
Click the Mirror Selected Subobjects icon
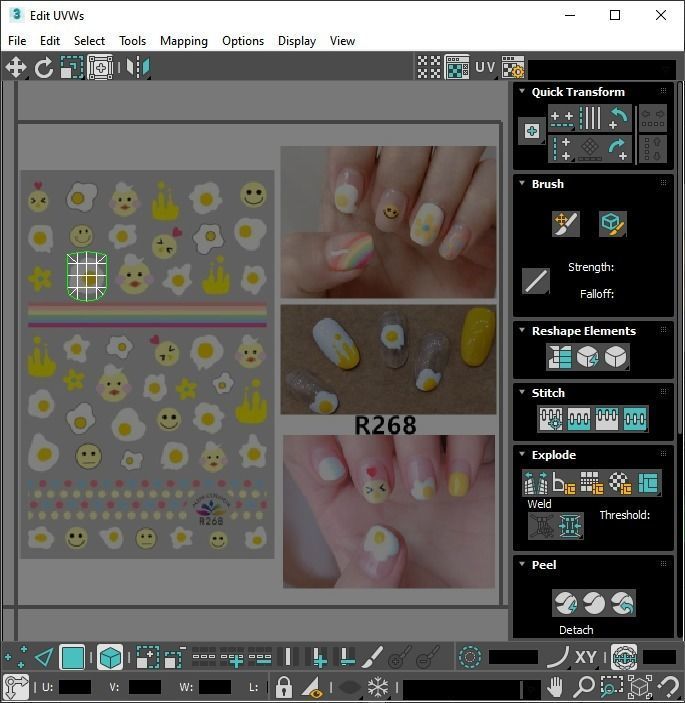138,68
